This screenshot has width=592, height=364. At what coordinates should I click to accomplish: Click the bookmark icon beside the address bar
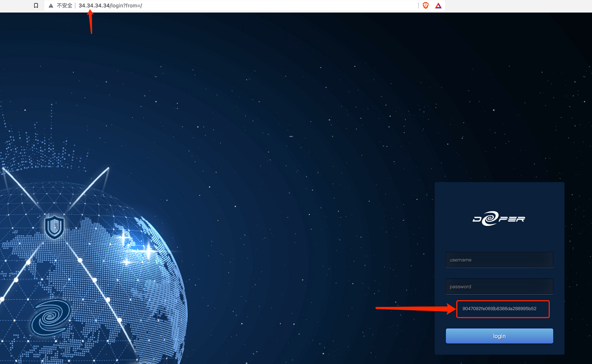pyautogui.click(x=36, y=6)
